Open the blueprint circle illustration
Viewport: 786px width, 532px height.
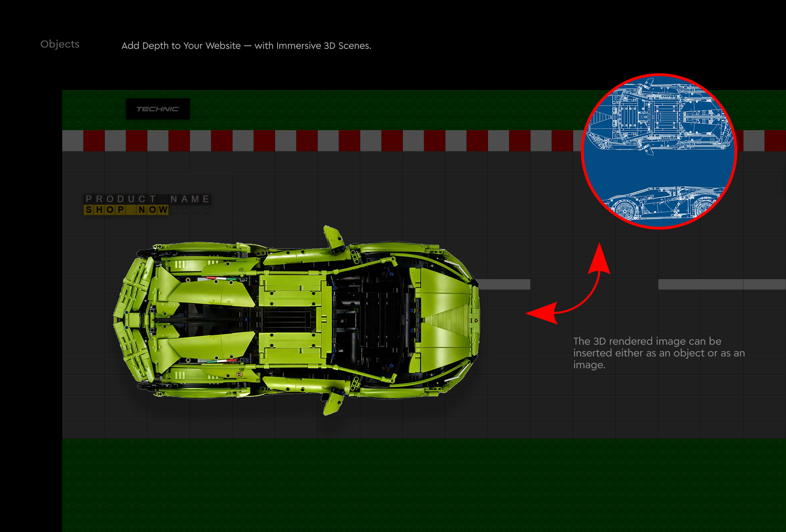(x=659, y=151)
